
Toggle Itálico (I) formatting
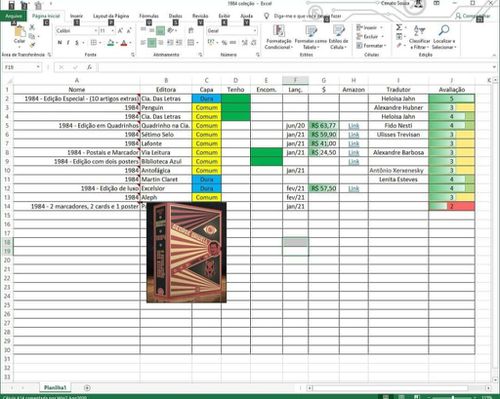(68, 43)
